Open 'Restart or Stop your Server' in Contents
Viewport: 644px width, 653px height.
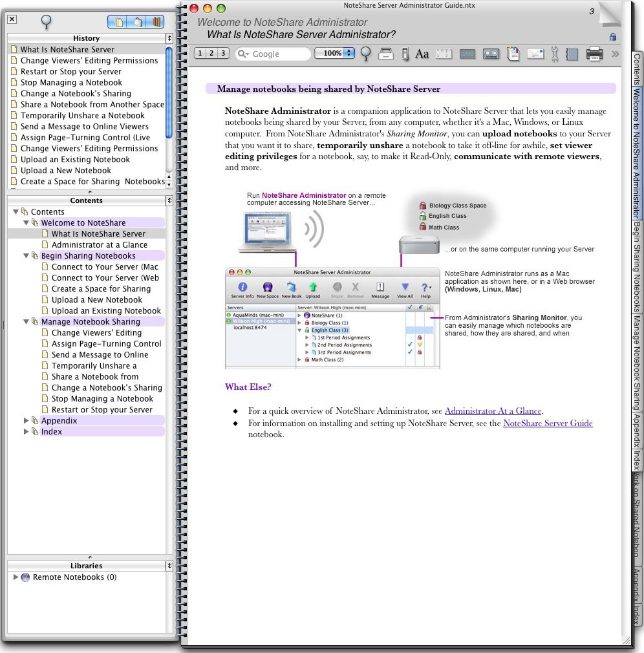[102, 410]
